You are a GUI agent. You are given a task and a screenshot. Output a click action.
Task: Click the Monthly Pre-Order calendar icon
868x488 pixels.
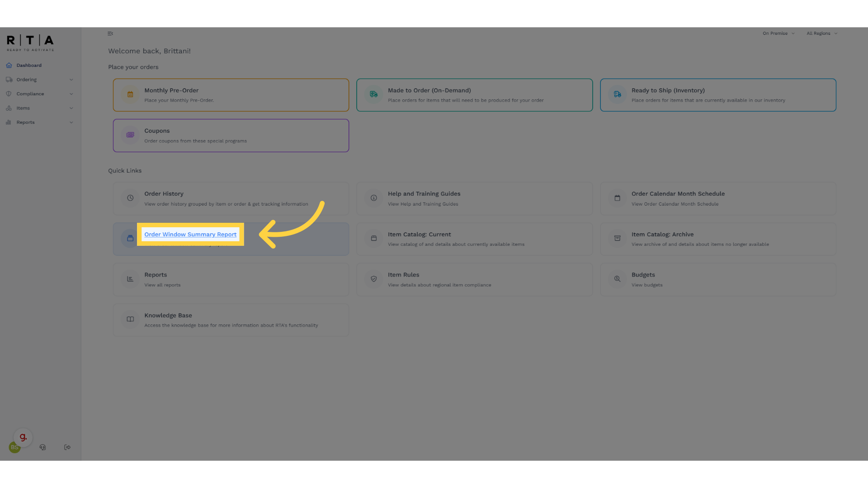pos(130,94)
